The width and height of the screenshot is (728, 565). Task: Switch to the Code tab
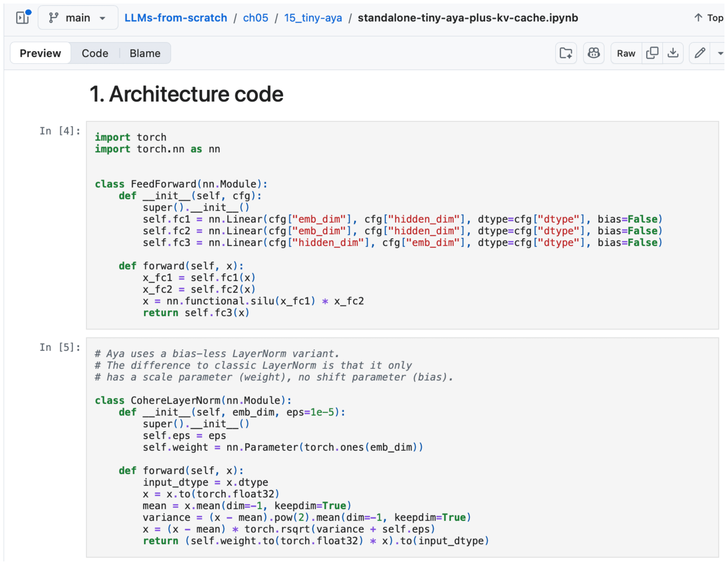tap(95, 53)
